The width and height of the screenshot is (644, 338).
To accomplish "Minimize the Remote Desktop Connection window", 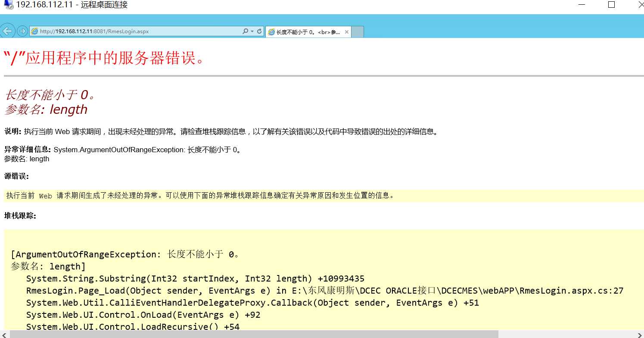I will (582, 5).
